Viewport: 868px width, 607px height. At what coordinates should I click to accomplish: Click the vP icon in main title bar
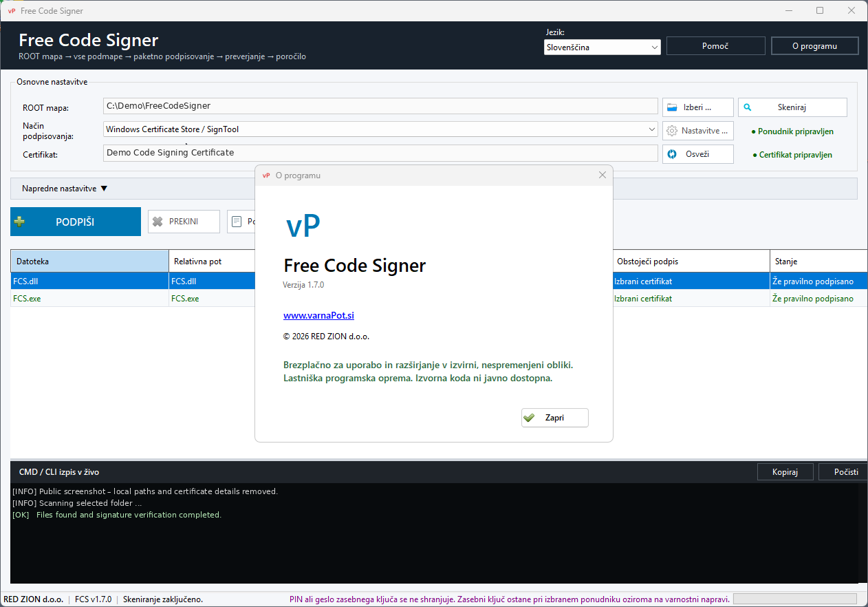(11, 11)
